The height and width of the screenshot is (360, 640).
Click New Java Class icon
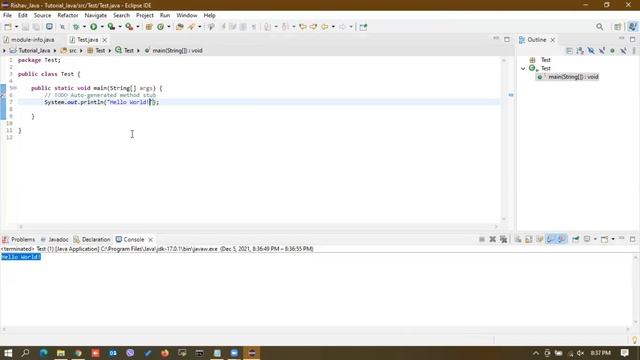pos(160,27)
